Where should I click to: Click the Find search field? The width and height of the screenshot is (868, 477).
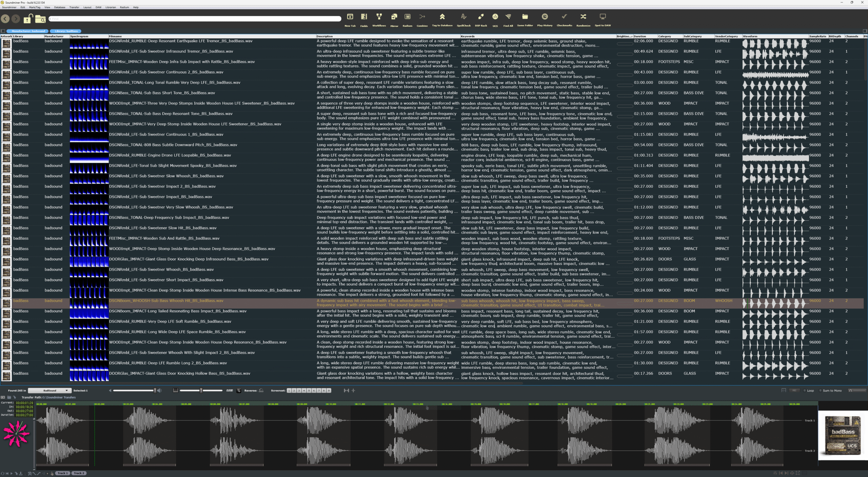[195, 19]
